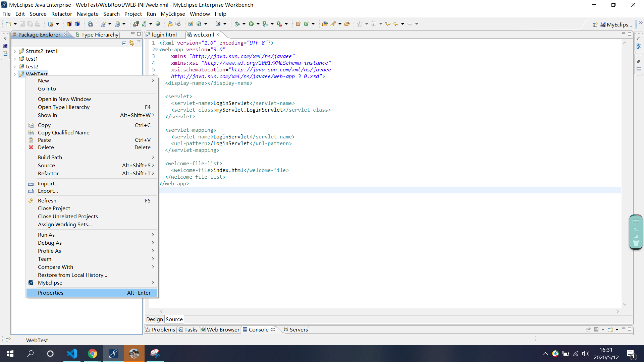Select Properties in the context menu
This screenshot has width=644, height=362.
click(92, 293)
